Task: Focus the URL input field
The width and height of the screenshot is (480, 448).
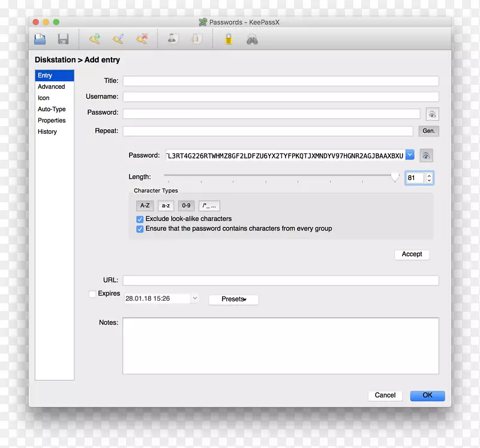Action: [281, 280]
